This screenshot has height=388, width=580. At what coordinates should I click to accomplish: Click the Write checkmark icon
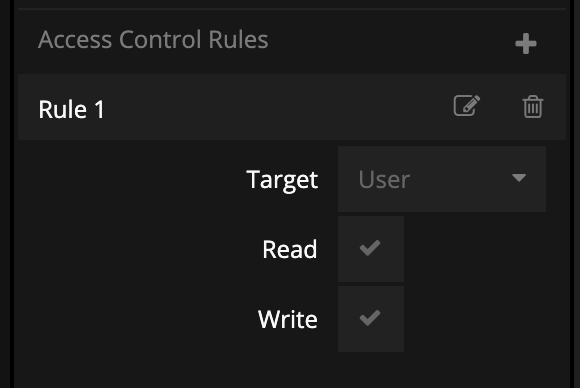370,318
